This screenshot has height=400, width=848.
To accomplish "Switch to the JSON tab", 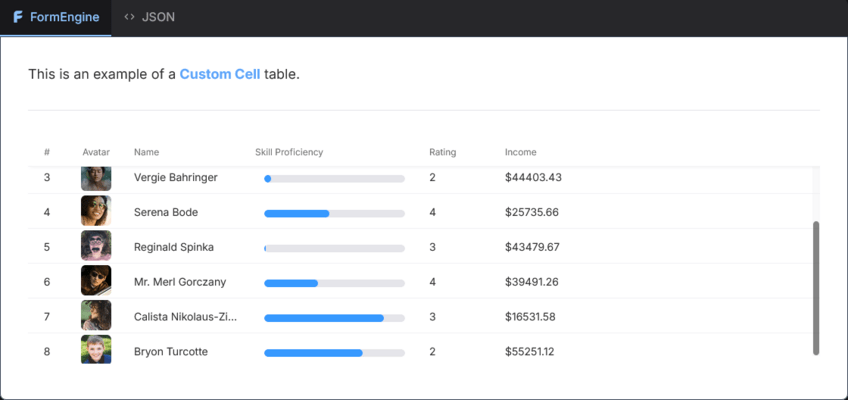I will 149,17.
